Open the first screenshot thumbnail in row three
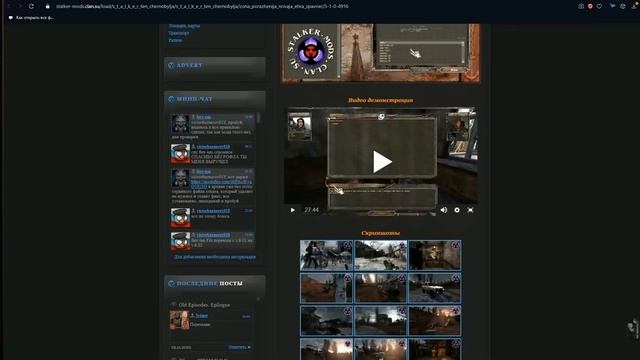The height and width of the screenshot is (360, 640). [326, 321]
